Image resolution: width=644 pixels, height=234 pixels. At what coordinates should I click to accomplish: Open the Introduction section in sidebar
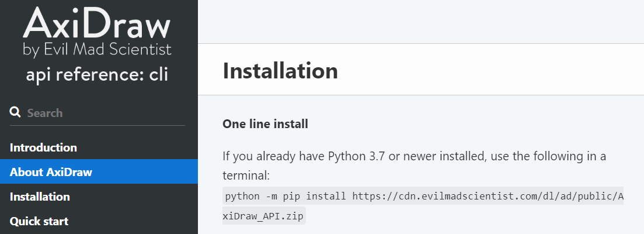43,147
